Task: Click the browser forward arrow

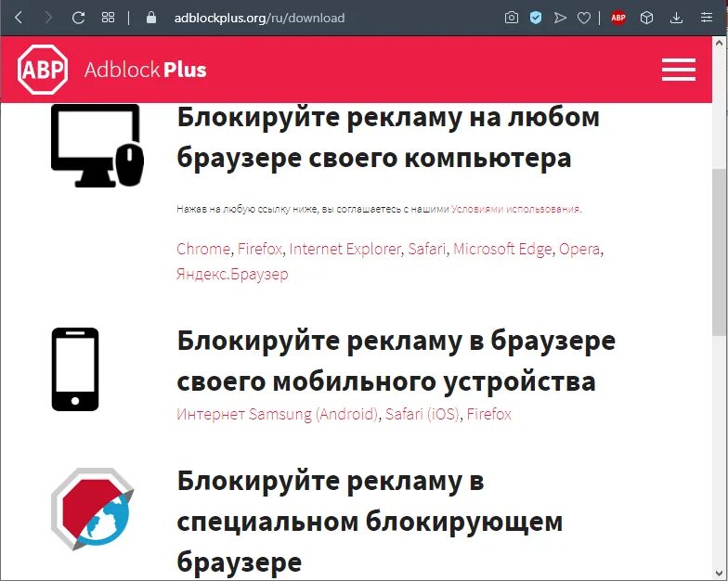Action: click(48, 18)
